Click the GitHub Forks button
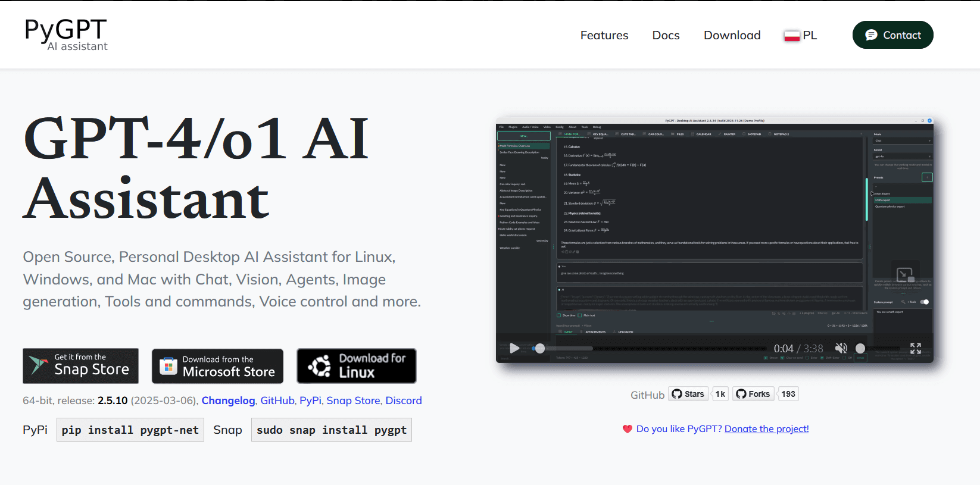 [753, 394]
